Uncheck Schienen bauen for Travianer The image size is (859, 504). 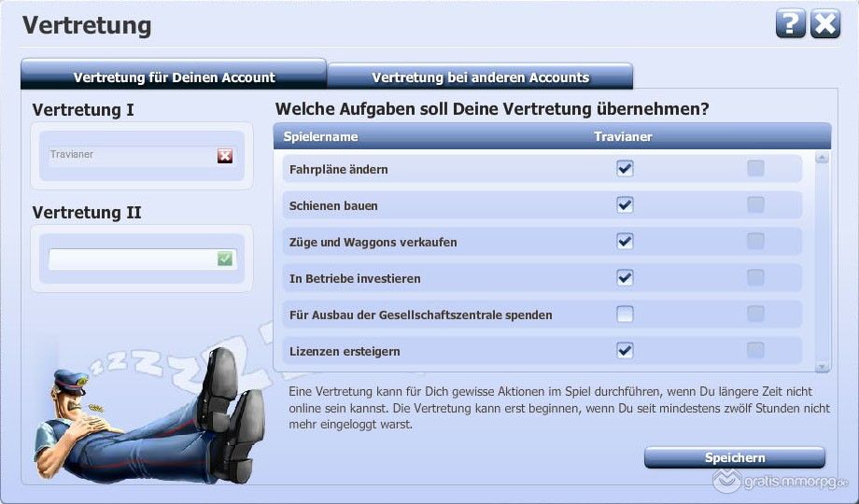(625, 205)
